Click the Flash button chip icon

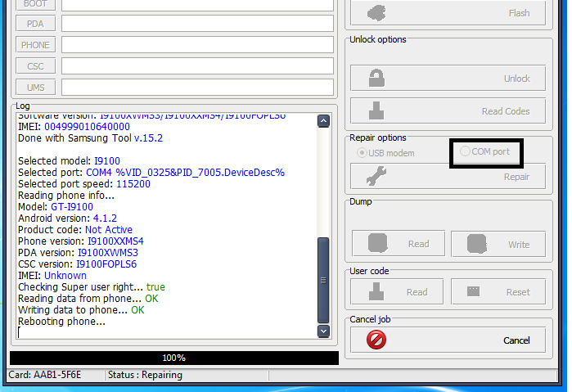(x=376, y=13)
